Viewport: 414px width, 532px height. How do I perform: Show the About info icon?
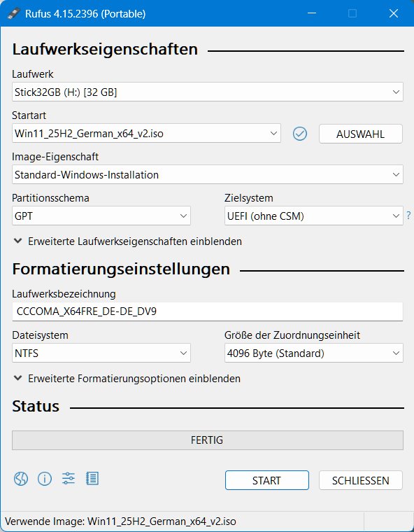click(x=45, y=479)
